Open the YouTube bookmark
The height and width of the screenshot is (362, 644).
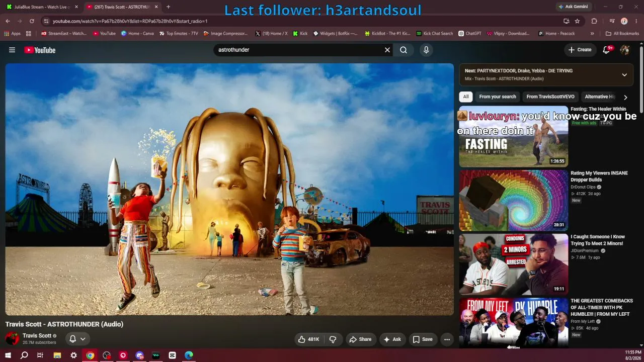click(x=104, y=34)
